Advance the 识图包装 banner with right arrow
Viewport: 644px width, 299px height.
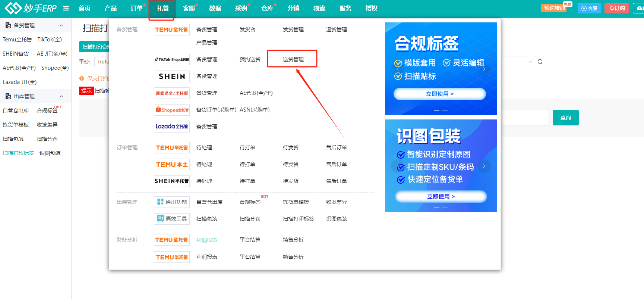point(484,166)
